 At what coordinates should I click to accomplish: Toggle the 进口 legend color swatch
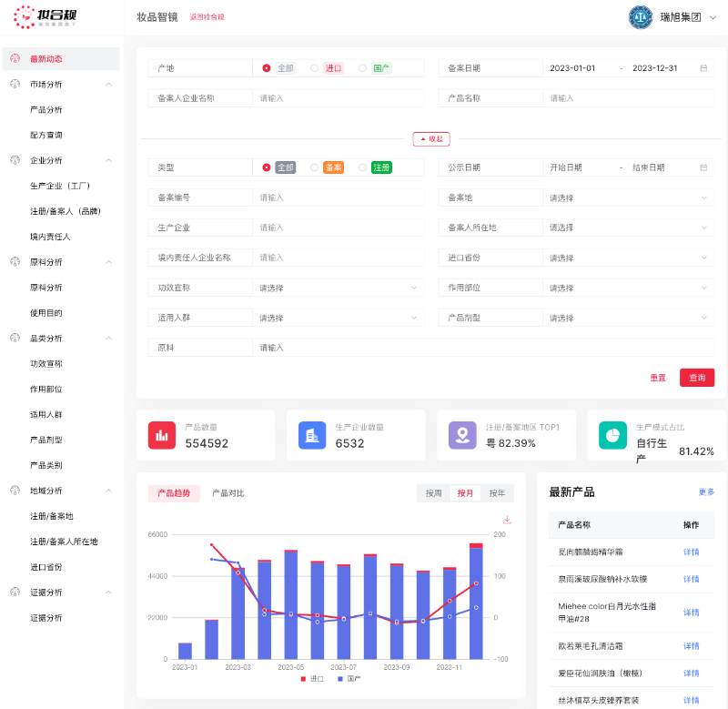pyautogui.click(x=304, y=679)
